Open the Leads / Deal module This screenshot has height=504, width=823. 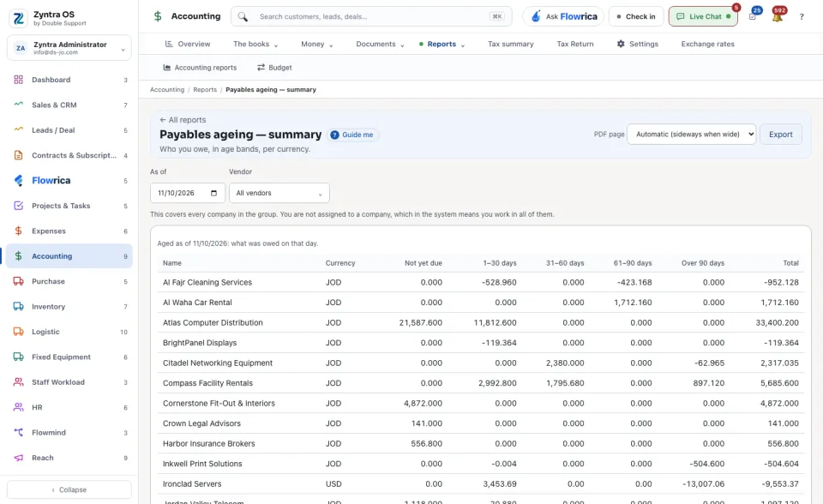point(69,130)
